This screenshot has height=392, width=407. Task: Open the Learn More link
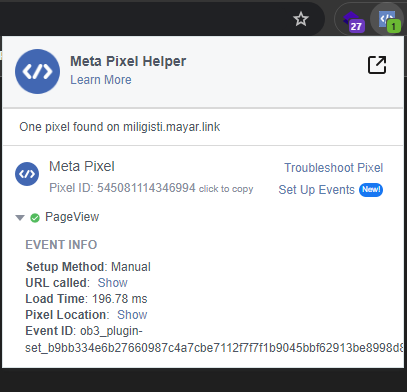[101, 80]
